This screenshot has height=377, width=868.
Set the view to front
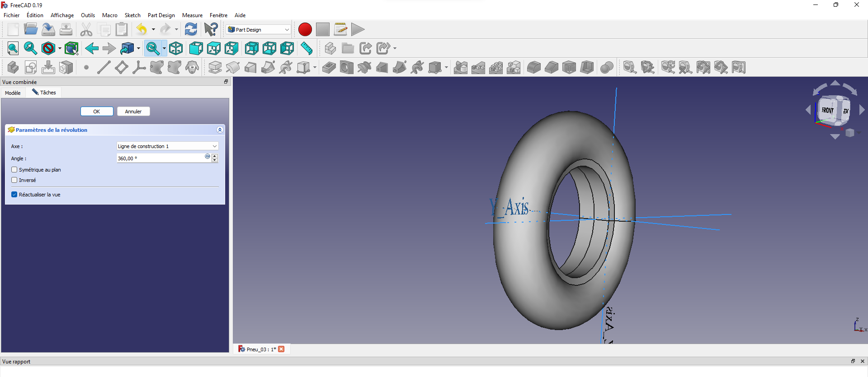[196, 48]
